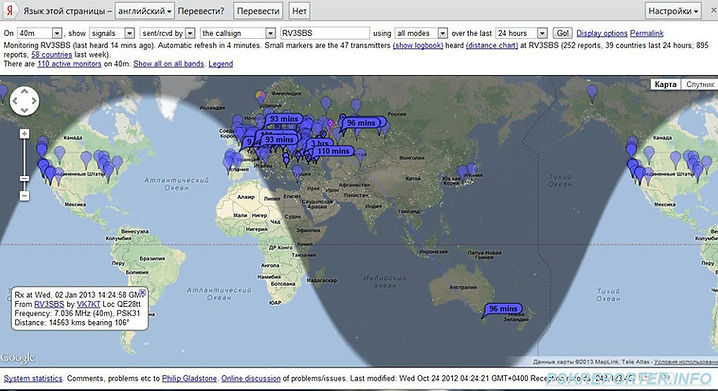Click the pink RV3SBS monitor marker
Screen dimensions: 718x391
(x=331, y=125)
